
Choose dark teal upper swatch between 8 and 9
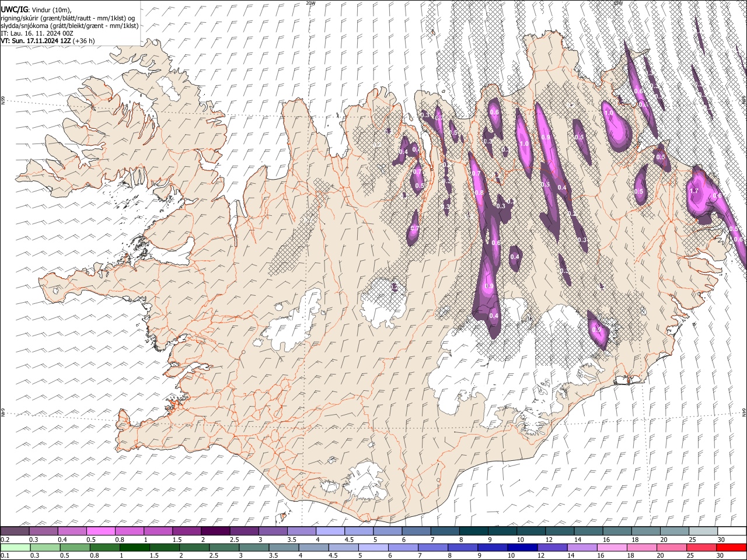(473, 531)
